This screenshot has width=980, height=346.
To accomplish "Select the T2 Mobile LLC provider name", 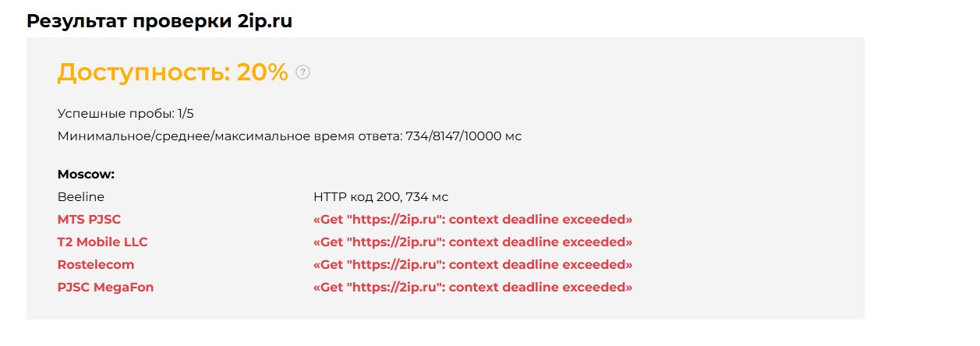I will tap(103, 242).
